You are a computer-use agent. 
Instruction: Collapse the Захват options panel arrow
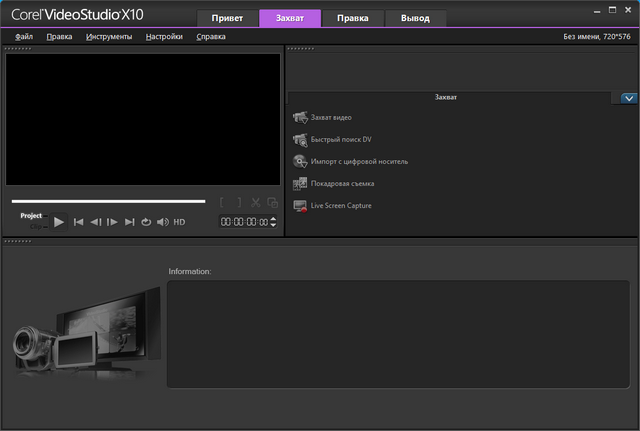point(629,98)
